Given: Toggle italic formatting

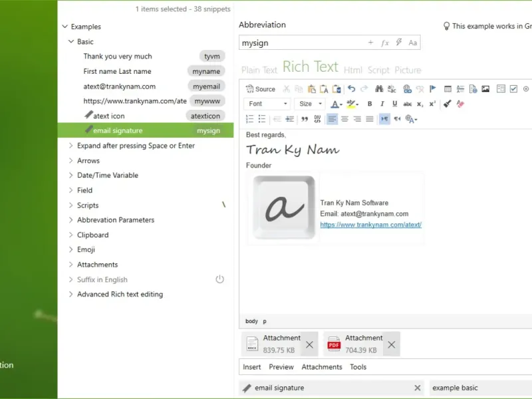Looking at the screenshot, I should (x=382, y=104).
